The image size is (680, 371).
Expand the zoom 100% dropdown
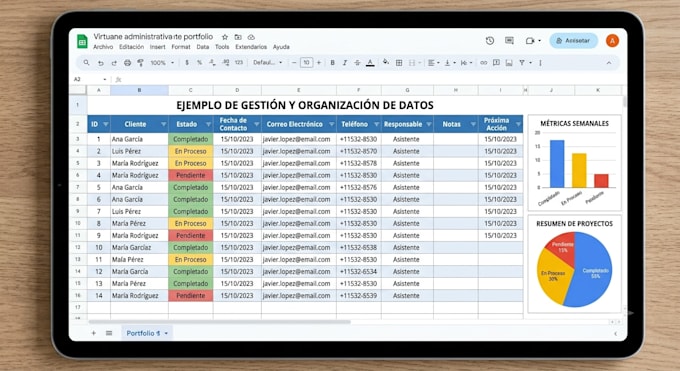(162, 63)
